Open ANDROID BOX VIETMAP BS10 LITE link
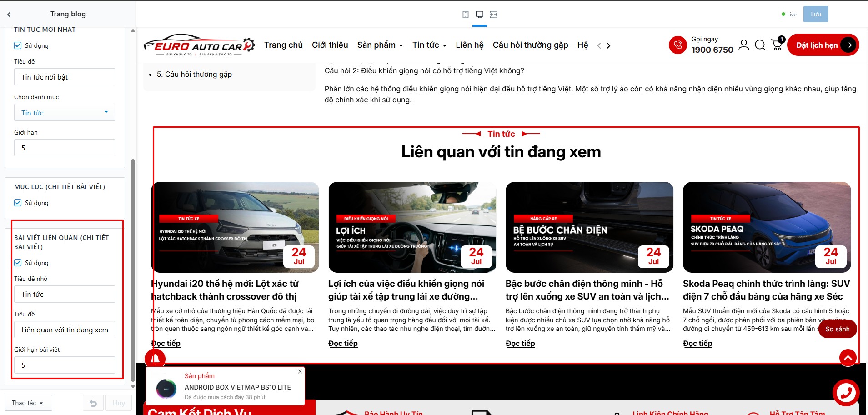868x415 pixels. tap(238, 387)
